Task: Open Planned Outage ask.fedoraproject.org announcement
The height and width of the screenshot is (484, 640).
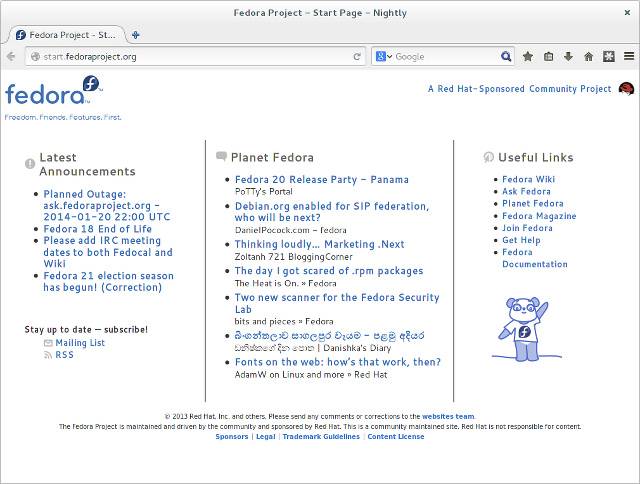Action: (x=107, y=205)
